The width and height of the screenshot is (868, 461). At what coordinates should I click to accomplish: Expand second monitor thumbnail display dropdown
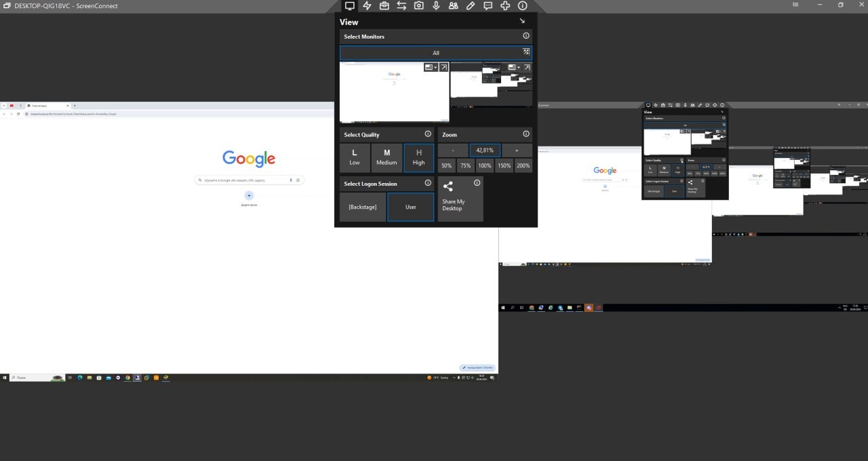(514, 67)
